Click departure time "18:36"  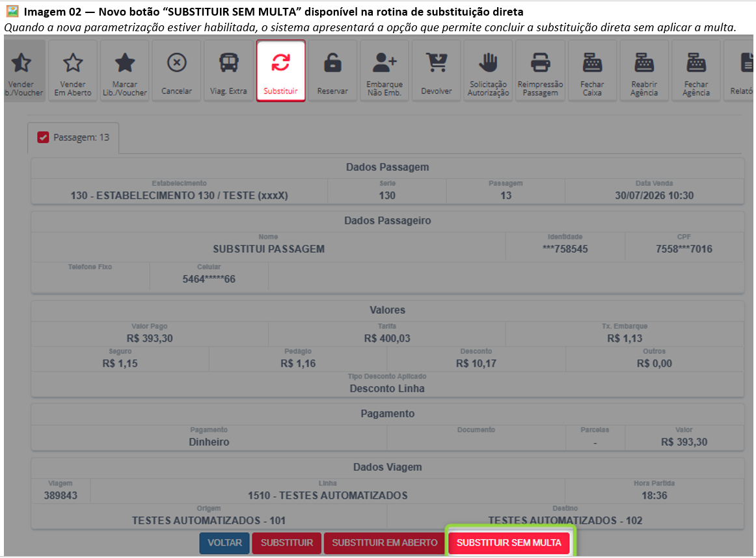(655, 496)
